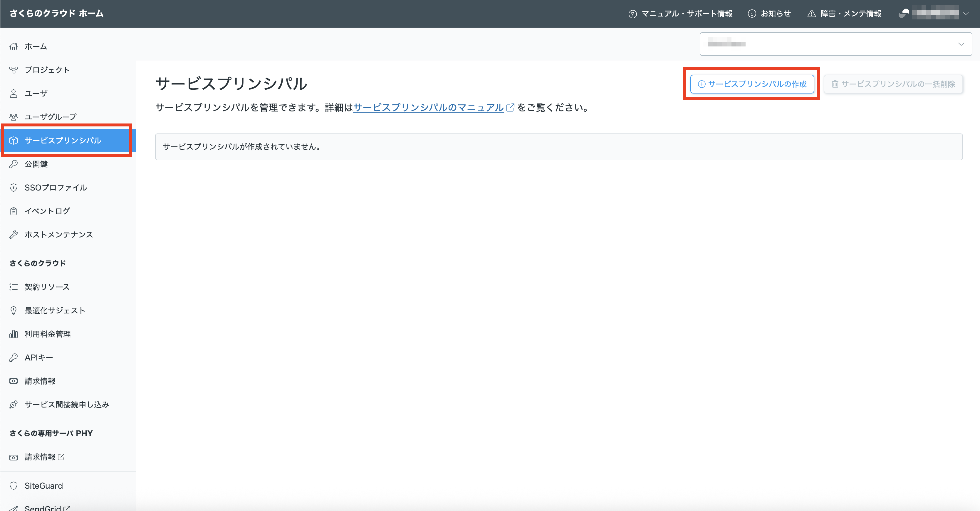Click the warning triangle icon for 障害・メンテ情報
980x511 pixels.
coord(811,14)
